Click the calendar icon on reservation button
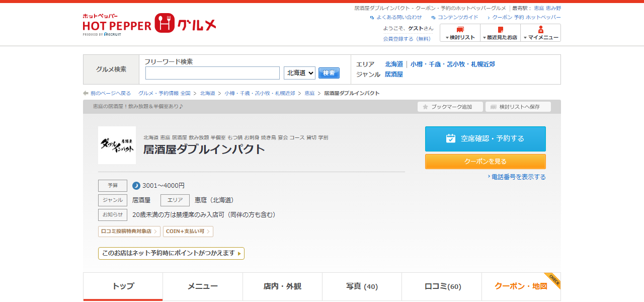The image size is (644, 302). tap(451, 138)
